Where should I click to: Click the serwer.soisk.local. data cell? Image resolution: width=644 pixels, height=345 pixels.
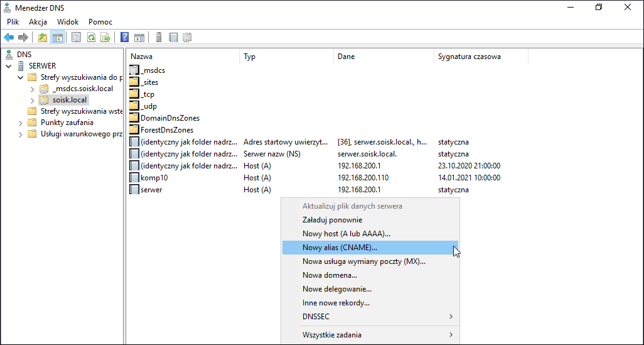click(x=367, y=154)
